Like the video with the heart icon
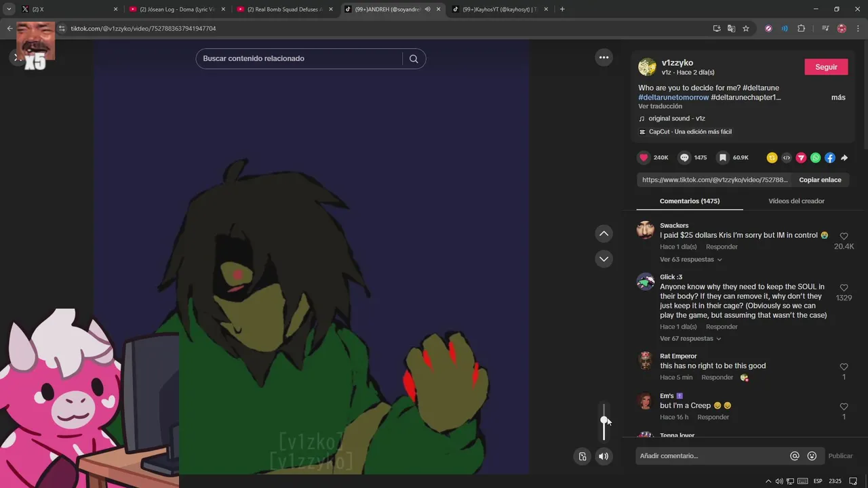 pyautogui.click(x=644, y=157)
